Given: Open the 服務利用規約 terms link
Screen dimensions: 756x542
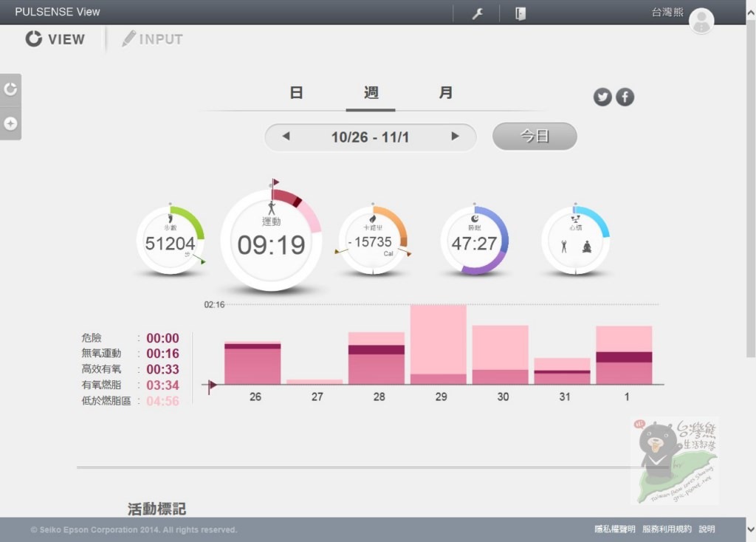Looking at the screenshot, I should tap(667, 529).
